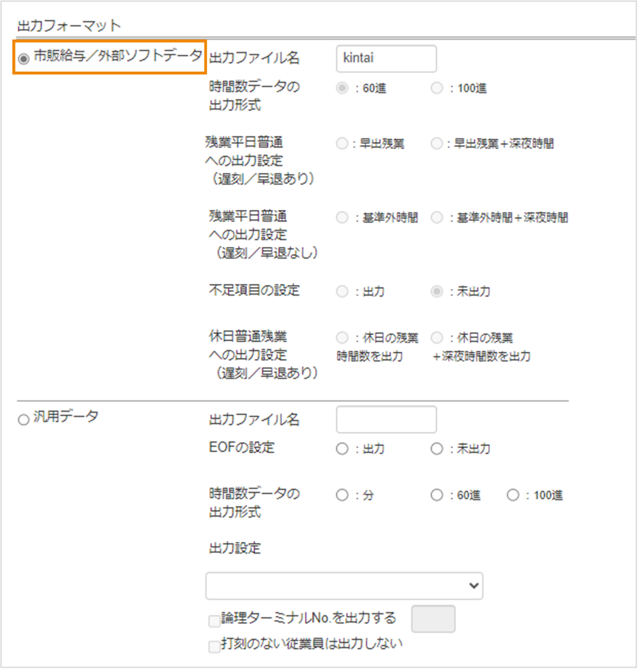Screen dimensions: 641x672
Task: Select the 基準外時間 radio button
Action: 342,217
